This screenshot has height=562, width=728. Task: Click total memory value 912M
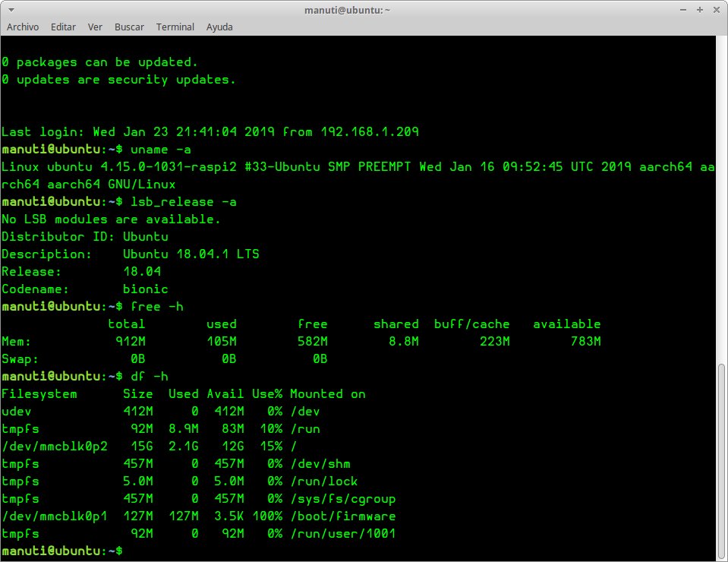coord(131,342)
